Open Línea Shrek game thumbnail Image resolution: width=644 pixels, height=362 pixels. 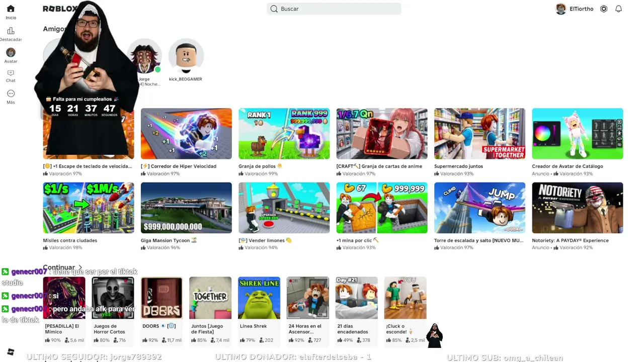(x=259, y=298)
